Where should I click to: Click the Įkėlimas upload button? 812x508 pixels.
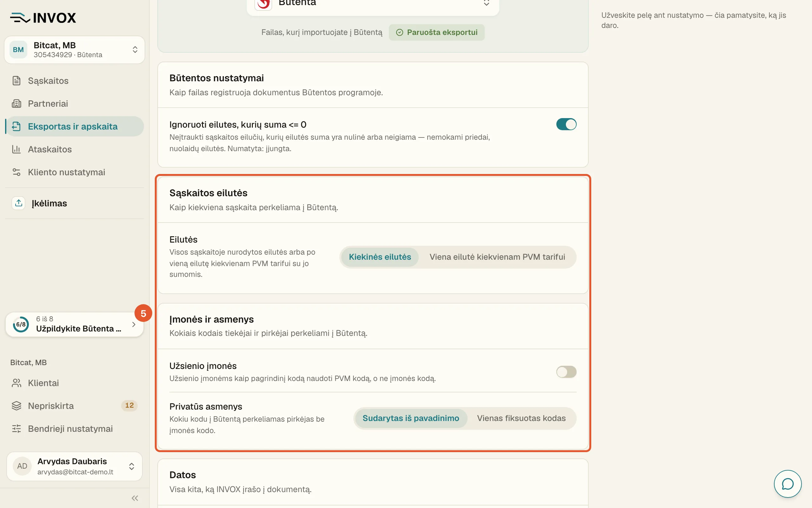click(x=75, y=203)
